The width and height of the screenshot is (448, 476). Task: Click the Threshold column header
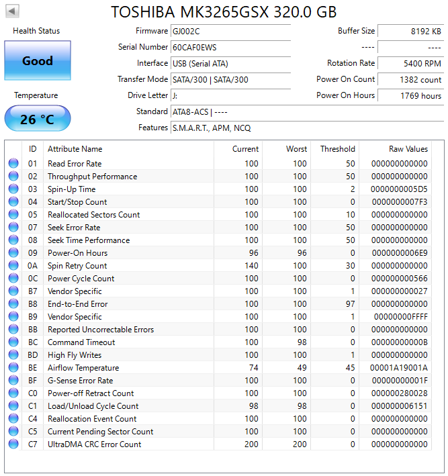click(334, 149)
